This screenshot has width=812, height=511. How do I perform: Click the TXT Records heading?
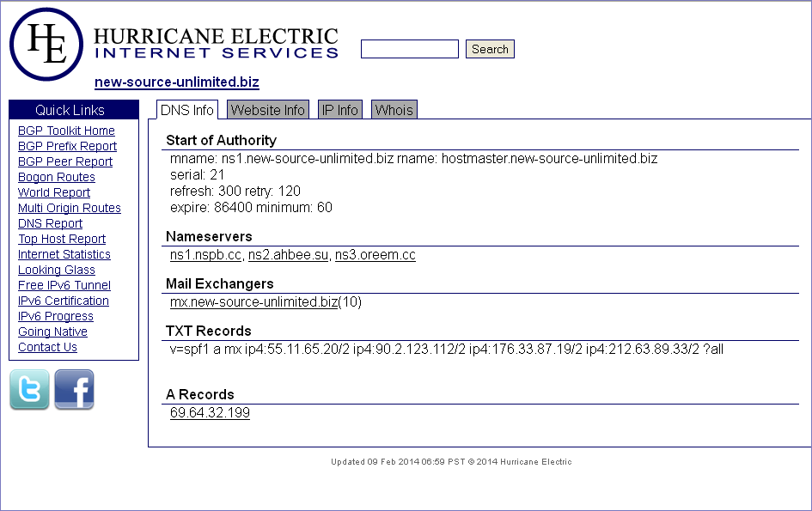[208, 331]
